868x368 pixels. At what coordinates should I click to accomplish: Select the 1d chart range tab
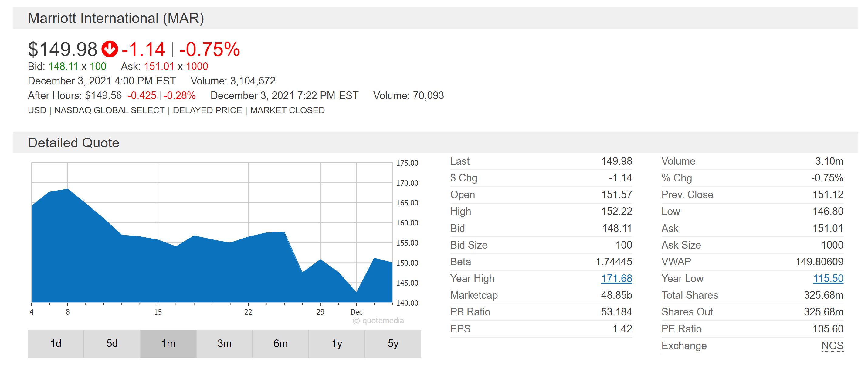56,343
